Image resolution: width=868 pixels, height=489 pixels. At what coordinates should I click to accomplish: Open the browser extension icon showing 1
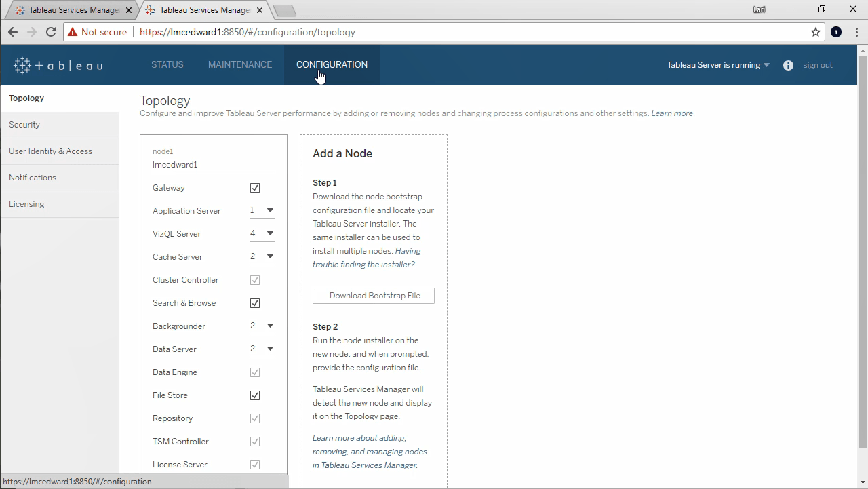click(835, 32)
